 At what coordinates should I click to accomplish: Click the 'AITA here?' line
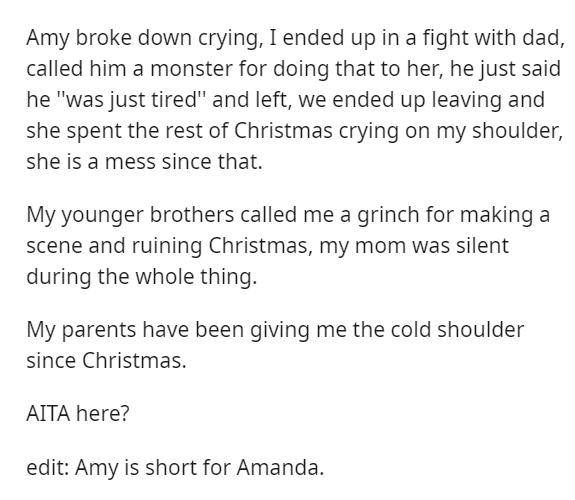[78, 414]
